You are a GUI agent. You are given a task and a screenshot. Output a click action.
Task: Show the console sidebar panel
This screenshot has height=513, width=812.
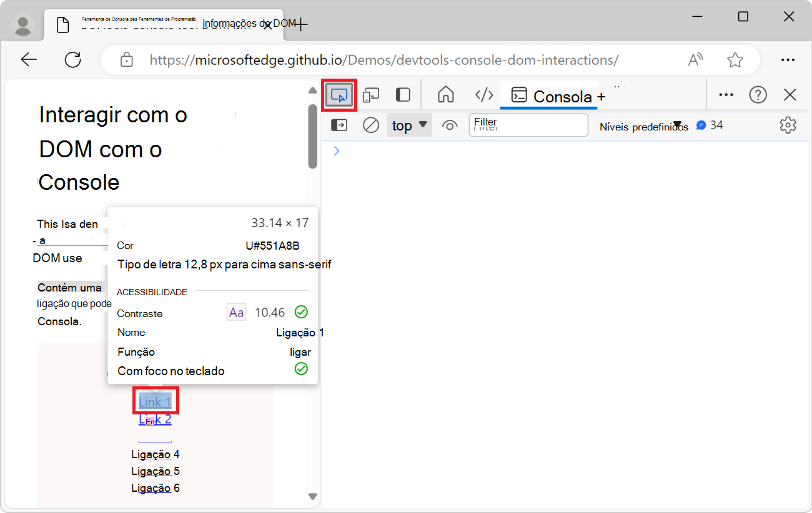(x=339, y=125)
